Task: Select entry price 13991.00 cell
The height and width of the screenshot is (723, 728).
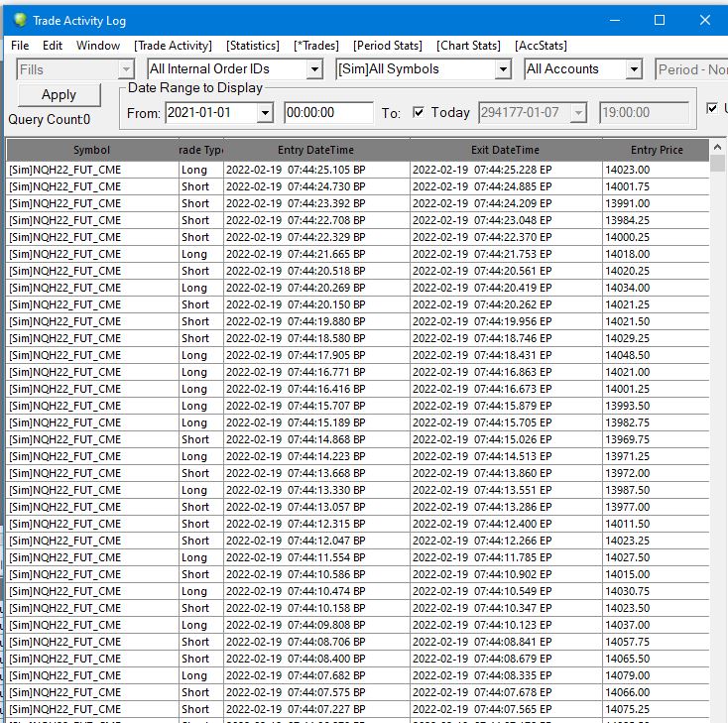Action: click(656, 203)
